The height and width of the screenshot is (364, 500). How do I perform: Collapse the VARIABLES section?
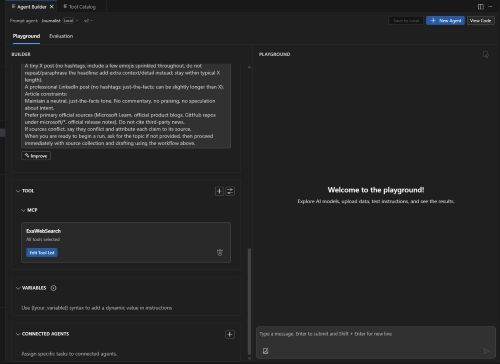(x=18, y=288)
